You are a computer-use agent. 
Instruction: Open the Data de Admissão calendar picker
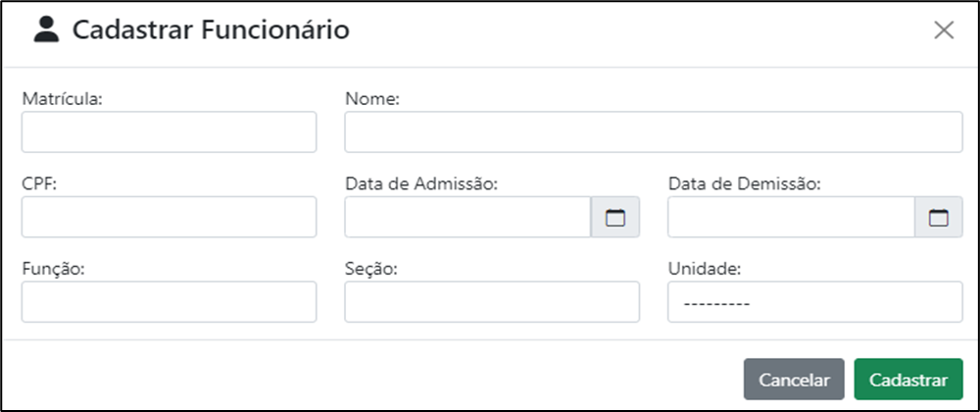pos(615,217)
